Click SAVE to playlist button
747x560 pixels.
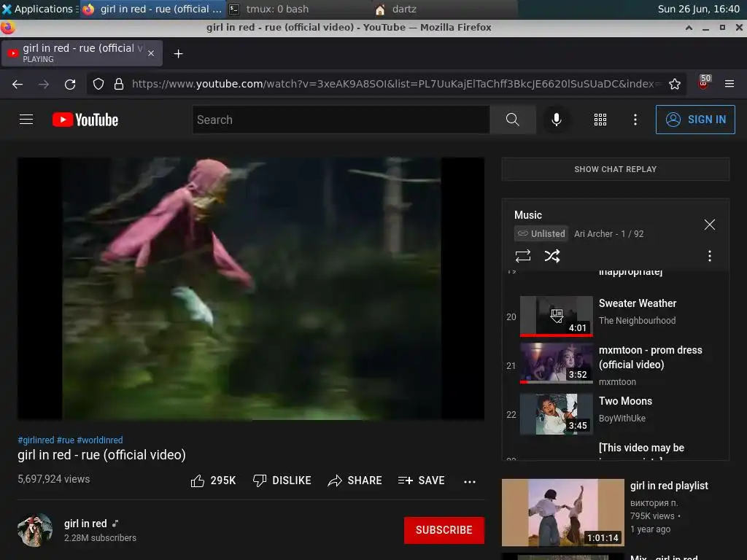point(422,481)
